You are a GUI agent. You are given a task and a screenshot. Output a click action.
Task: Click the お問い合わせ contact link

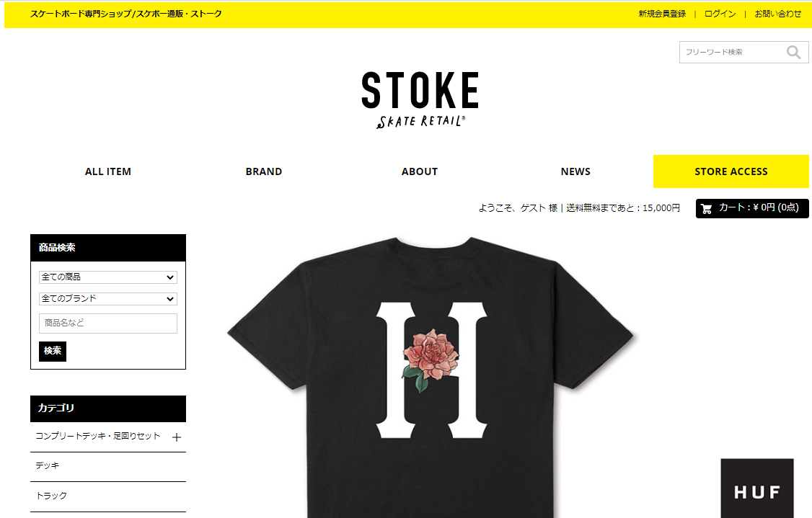[778, 14]
